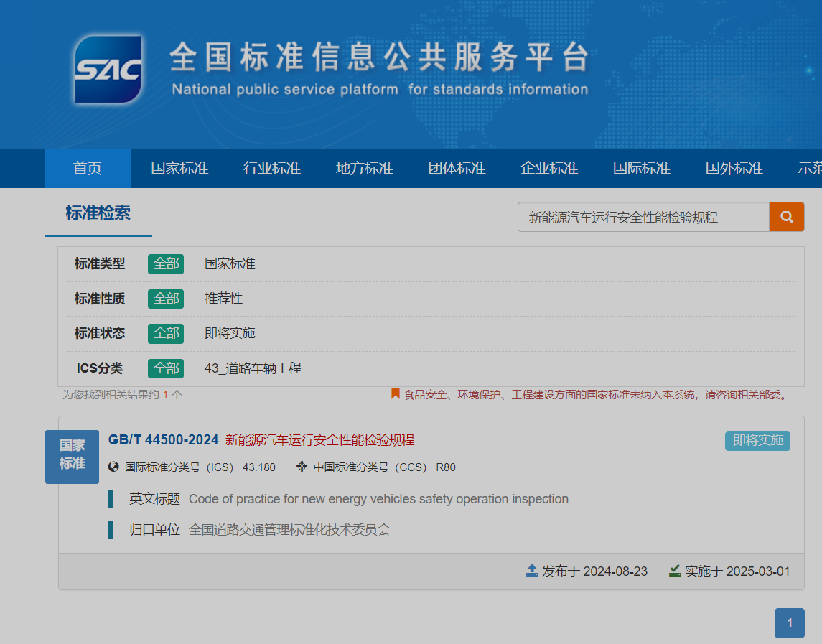Screen dimensions: 822x644
Task: Click the ICS value 43.180
Action: pos(259,467)
